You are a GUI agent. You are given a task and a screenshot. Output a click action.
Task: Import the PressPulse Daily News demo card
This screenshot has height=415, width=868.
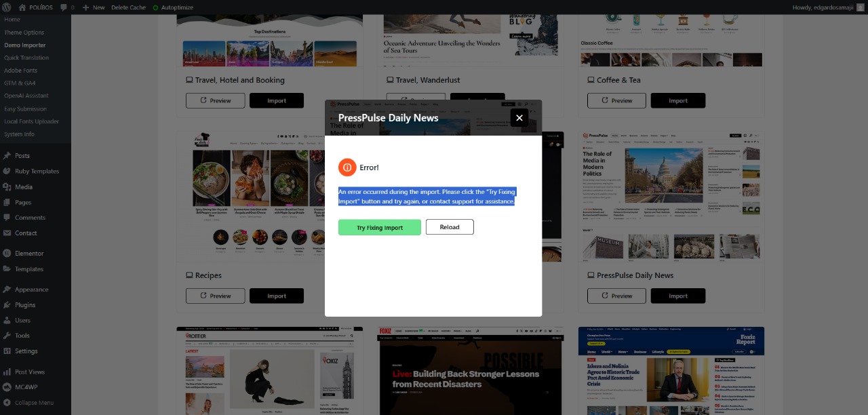tap(678, 296)
